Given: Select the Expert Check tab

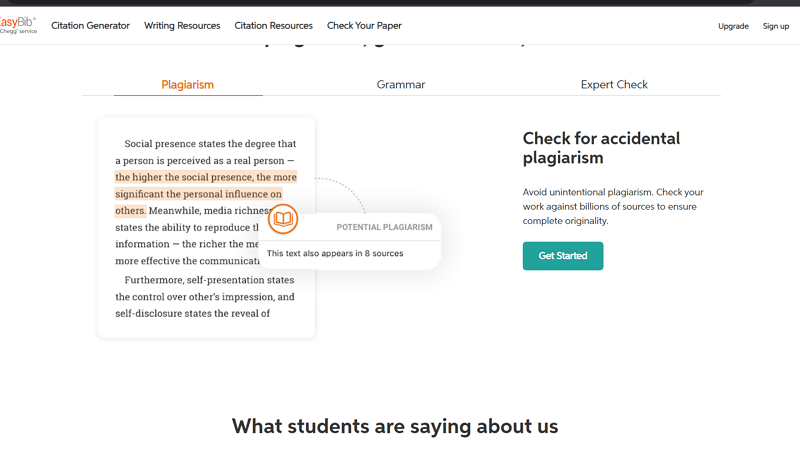Looking at the screenshot, I should (614, 85).
